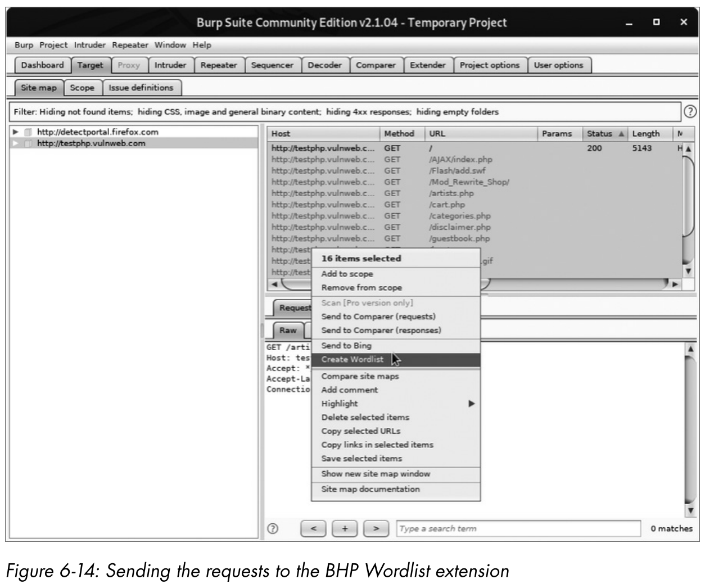
Task: Focus the search term input field
Action: [518, 528]
